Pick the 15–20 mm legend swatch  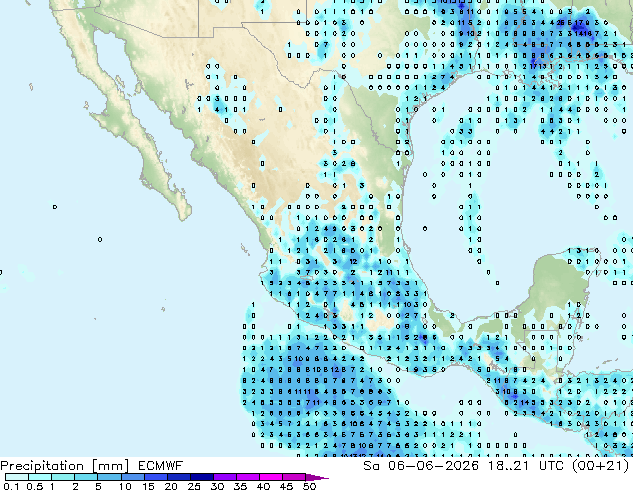point(156,477)
